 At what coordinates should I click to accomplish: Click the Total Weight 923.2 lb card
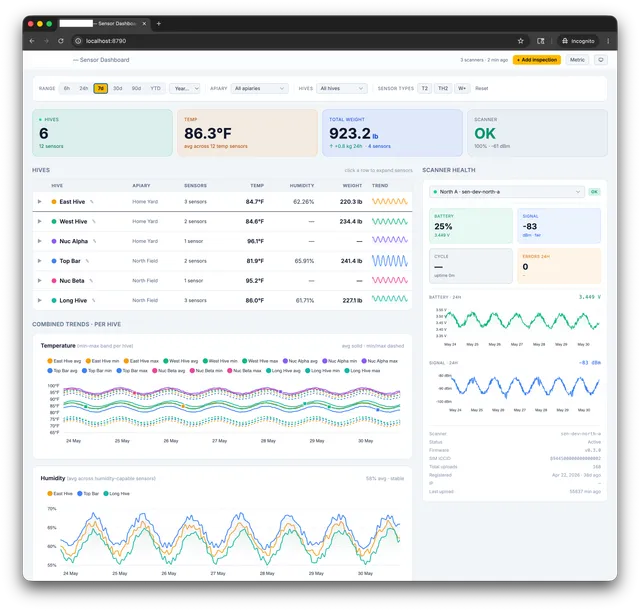pyautogui.click(x=392, y=133)
